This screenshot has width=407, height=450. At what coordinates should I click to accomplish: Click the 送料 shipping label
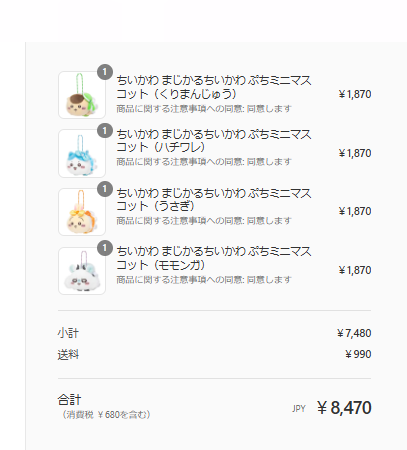[68, 354]
